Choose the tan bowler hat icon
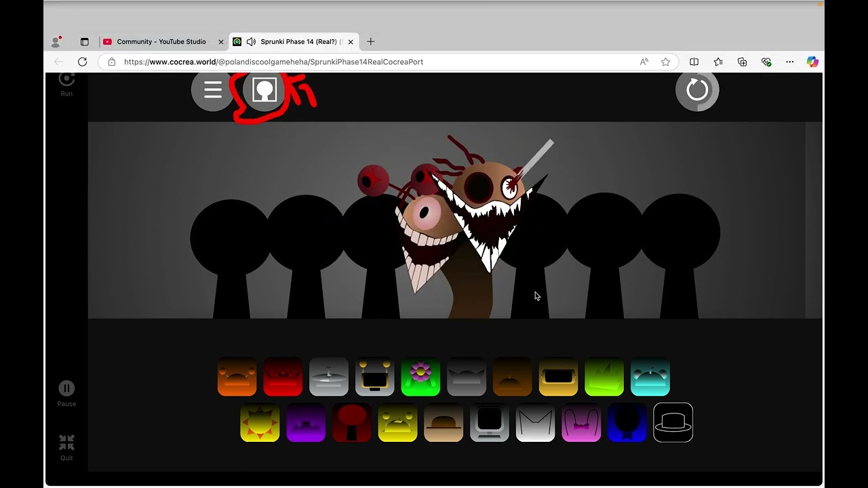 tap(443, 423)
